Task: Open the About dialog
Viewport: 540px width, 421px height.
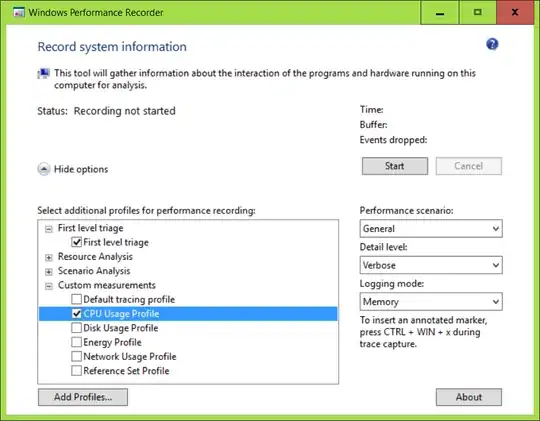Action: (x=469, y=397)
